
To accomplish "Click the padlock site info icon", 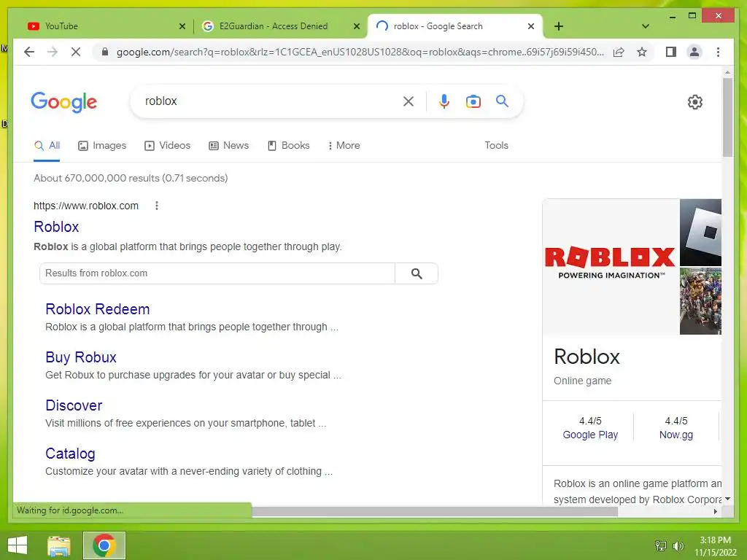I will coord(105,52).
